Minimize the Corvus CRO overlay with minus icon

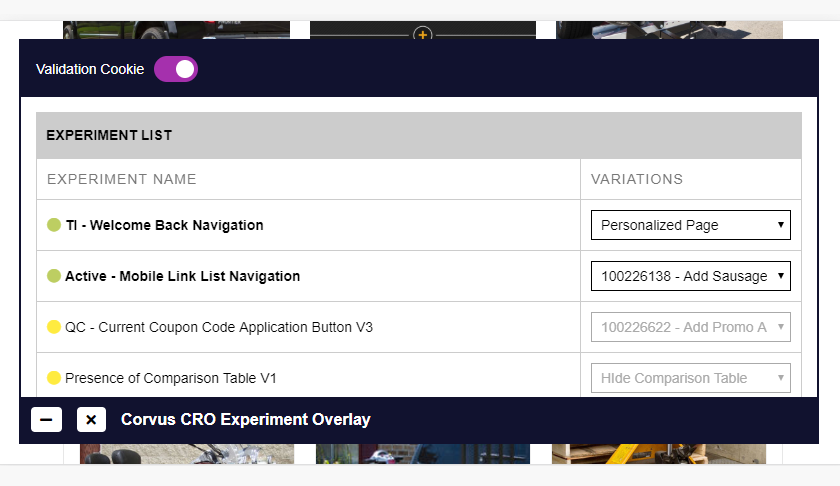pos(46,420)
